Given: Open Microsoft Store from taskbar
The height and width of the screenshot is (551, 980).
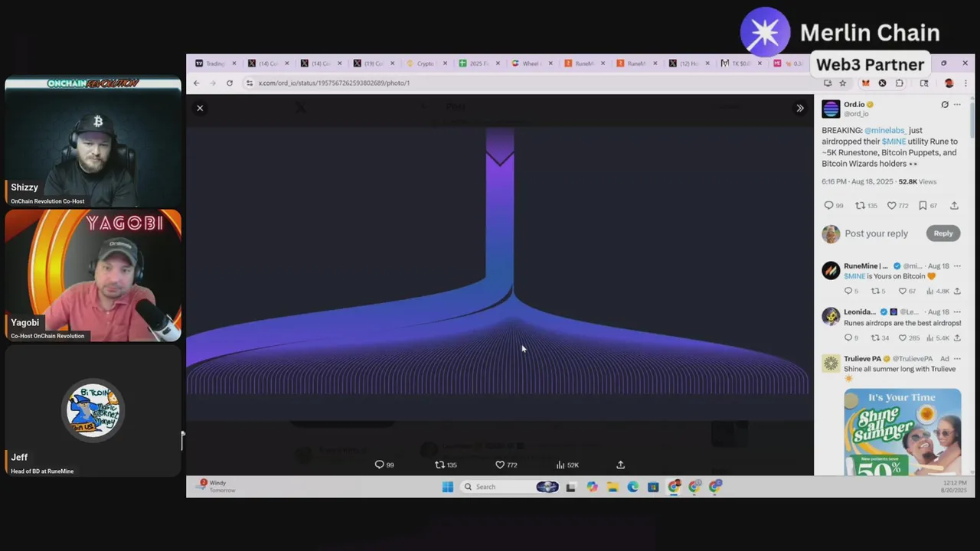Looking at the screenshot, I should tap(653, 487).
